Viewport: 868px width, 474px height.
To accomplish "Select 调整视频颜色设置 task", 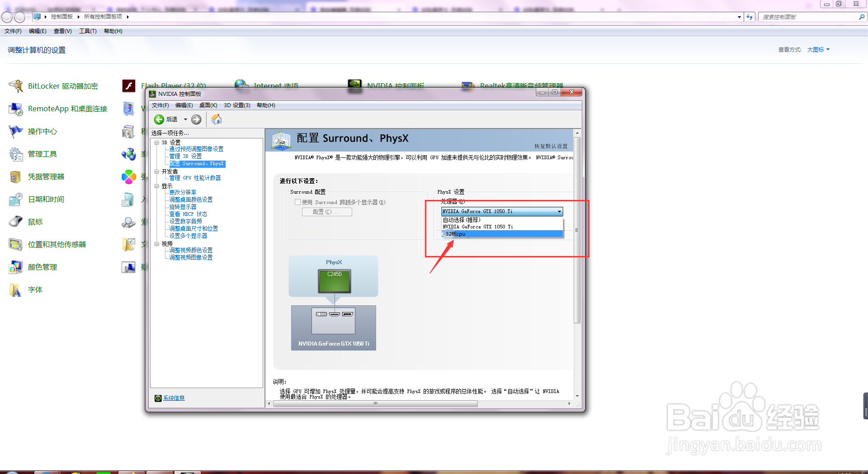I will (191, 250).
